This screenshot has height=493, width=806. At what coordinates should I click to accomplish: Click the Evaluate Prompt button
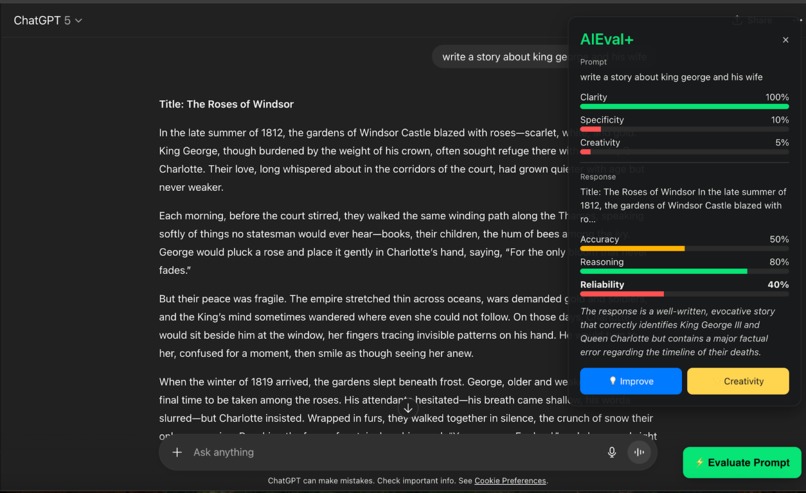click(742, 462)
